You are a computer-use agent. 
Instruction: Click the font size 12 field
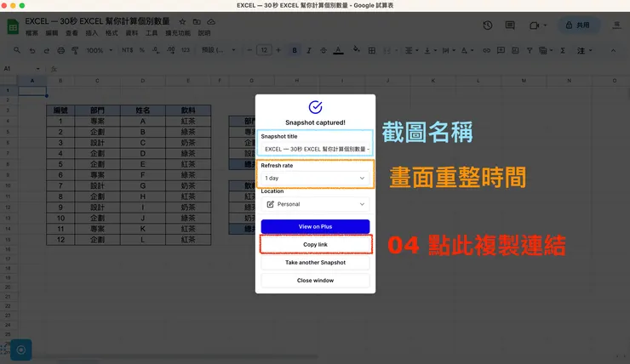point(264,50)
